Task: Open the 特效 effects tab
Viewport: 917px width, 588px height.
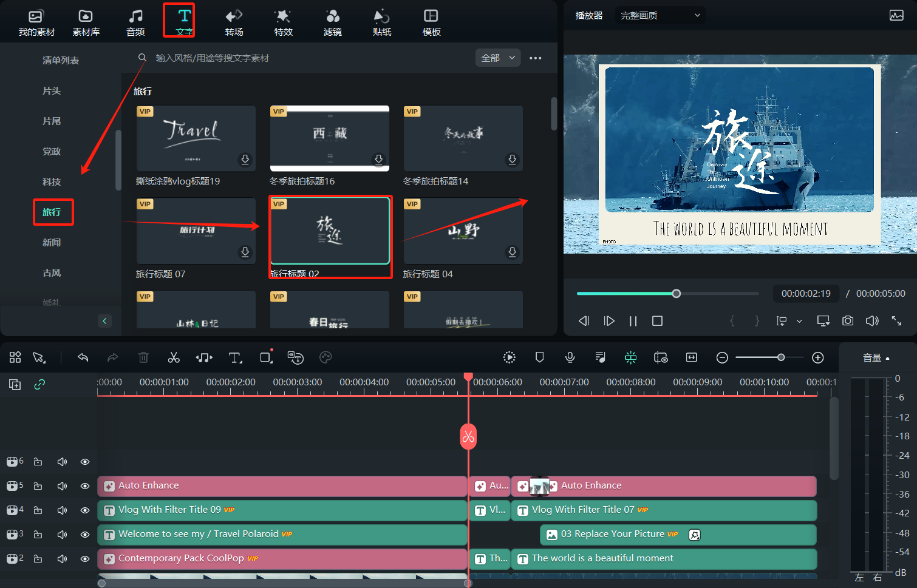Action: [x=283, y=23]
